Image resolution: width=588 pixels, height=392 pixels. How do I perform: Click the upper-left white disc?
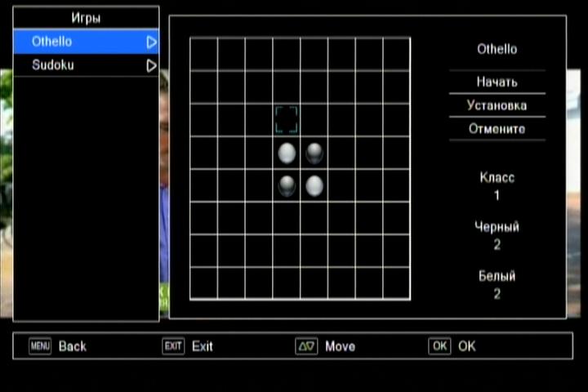(x=287, y=153)
